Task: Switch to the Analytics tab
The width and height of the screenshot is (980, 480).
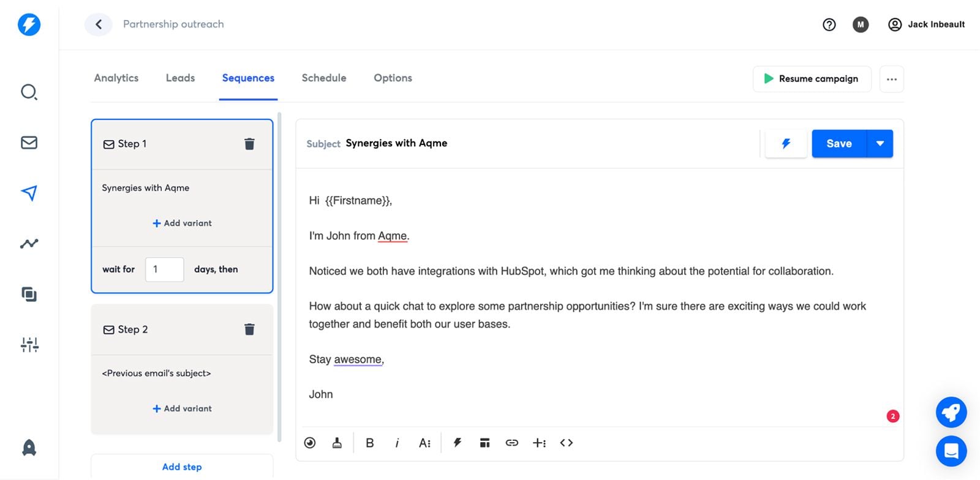Action: pos(116,78)
